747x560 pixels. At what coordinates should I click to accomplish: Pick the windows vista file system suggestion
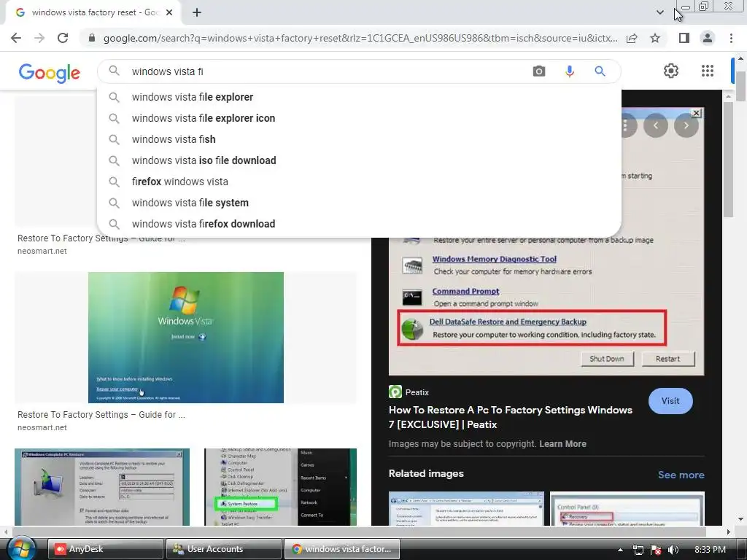click(x=359, y=203)
